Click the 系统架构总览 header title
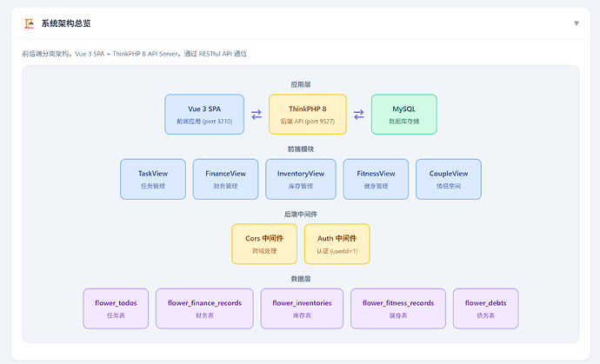Screen dimensions: 600x364 point(66,23)
